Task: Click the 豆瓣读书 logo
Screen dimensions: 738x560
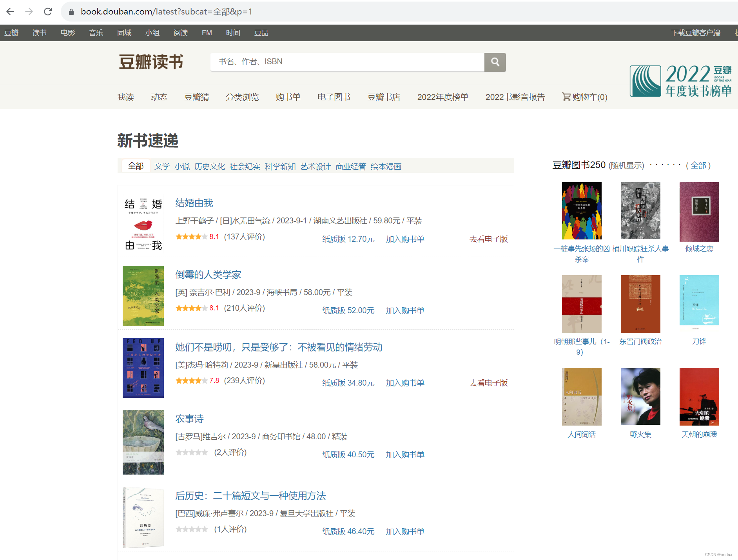Action: pyautogui.click(x=151, y=62)
